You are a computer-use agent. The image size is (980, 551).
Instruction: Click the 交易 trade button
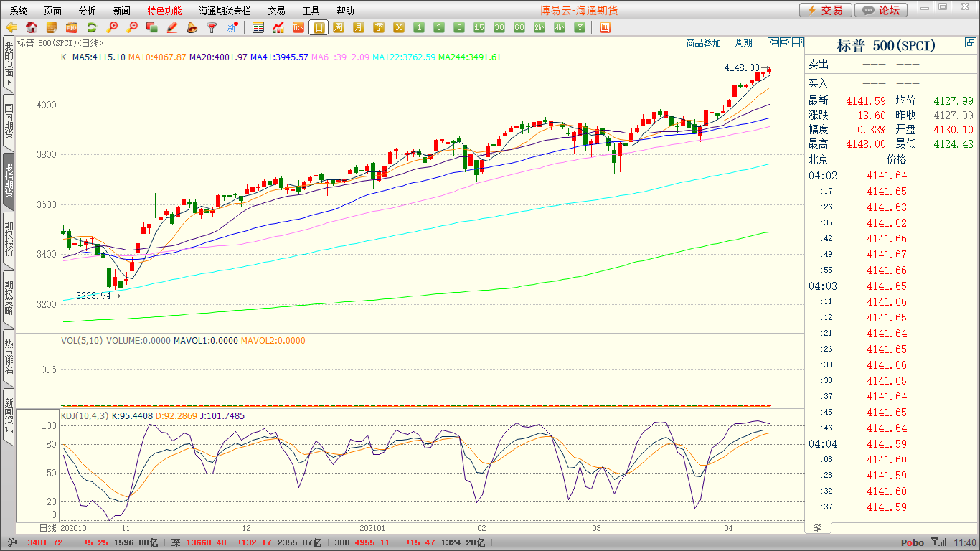pyautogui.click(x=826, y=10)
